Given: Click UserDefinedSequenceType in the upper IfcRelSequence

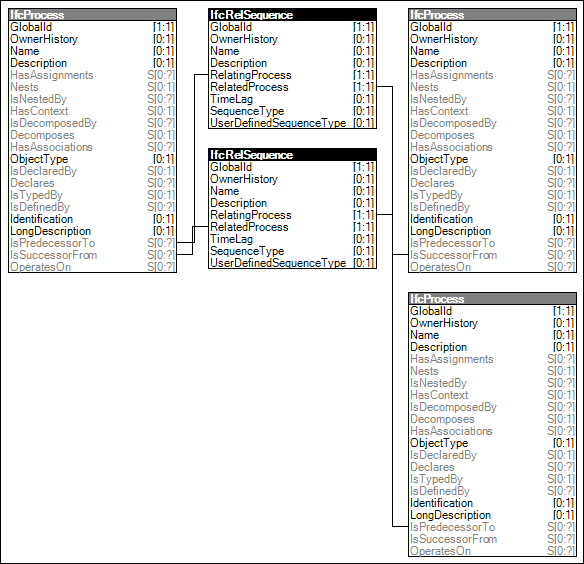Looking at the screenshot, I should coord(292,123).
